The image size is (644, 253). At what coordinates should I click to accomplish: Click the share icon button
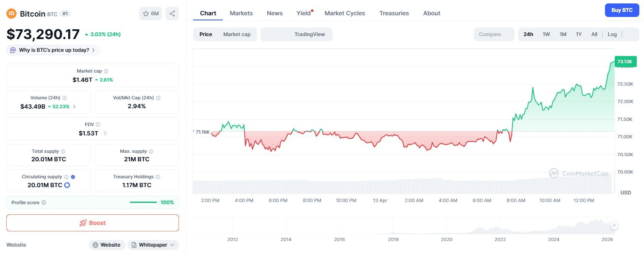click(172, 14)
